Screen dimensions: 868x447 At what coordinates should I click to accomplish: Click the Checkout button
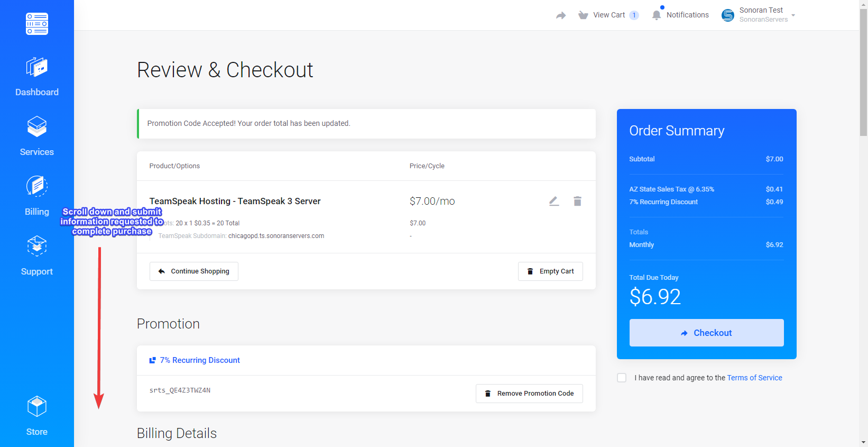706,333
